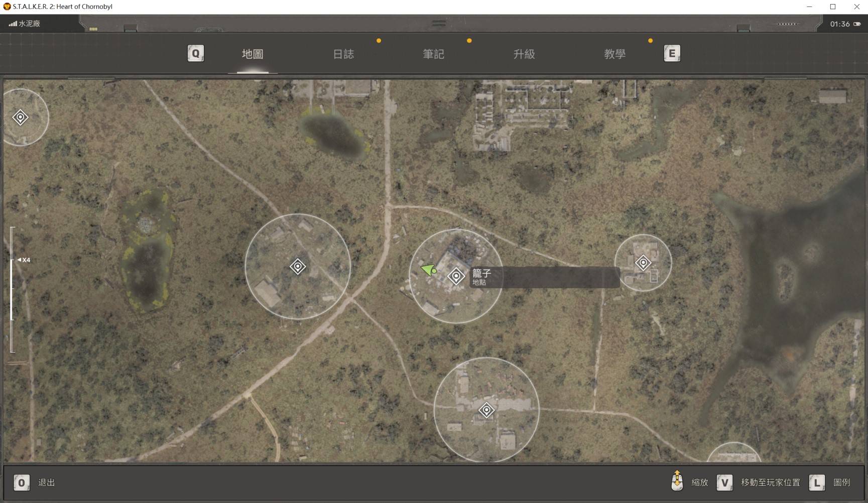Open the 升級 tab
The image size is (868, 503).
(x=524, y=54)
